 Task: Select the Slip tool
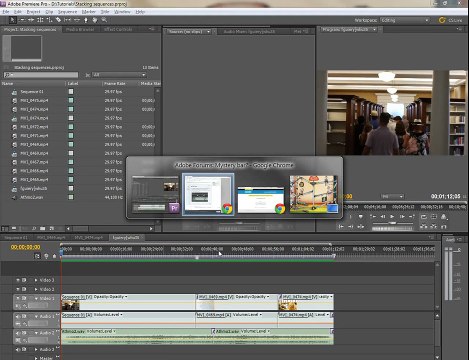pyautogui.click(x=67, y=20)
